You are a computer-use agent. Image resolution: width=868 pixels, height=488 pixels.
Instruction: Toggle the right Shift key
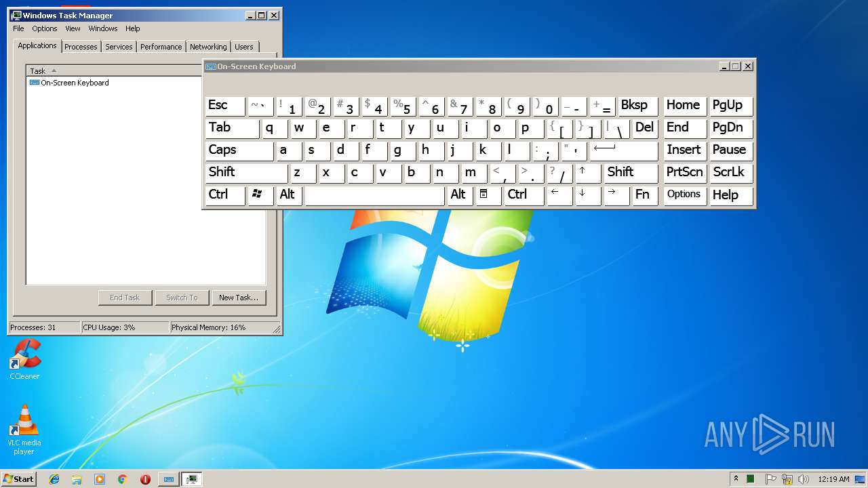coord(631,173)
